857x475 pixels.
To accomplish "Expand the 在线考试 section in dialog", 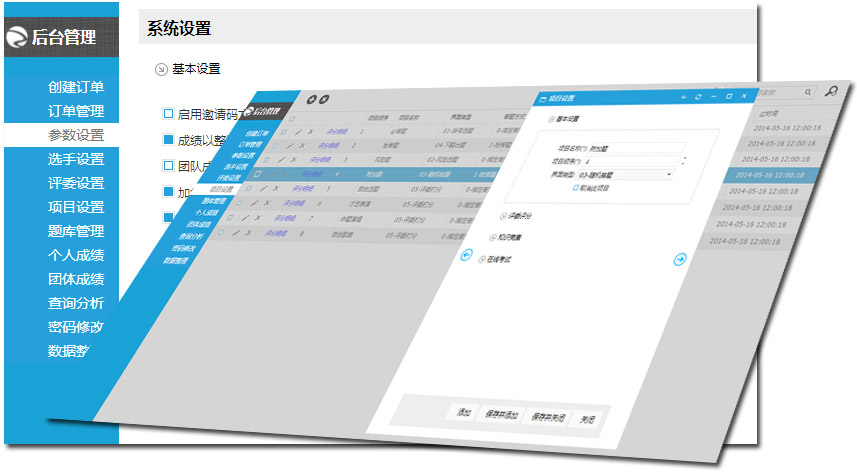I will tap(482, 260).
